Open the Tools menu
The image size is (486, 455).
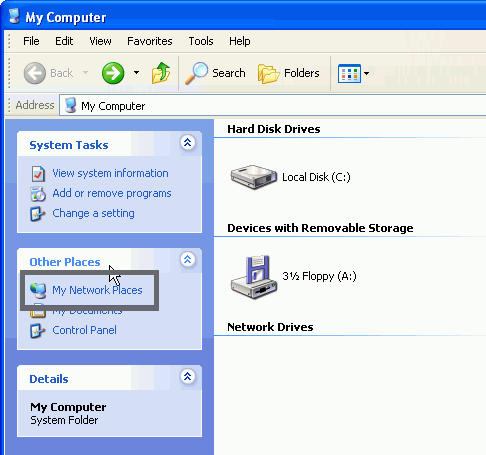click(x=201, y=41)
